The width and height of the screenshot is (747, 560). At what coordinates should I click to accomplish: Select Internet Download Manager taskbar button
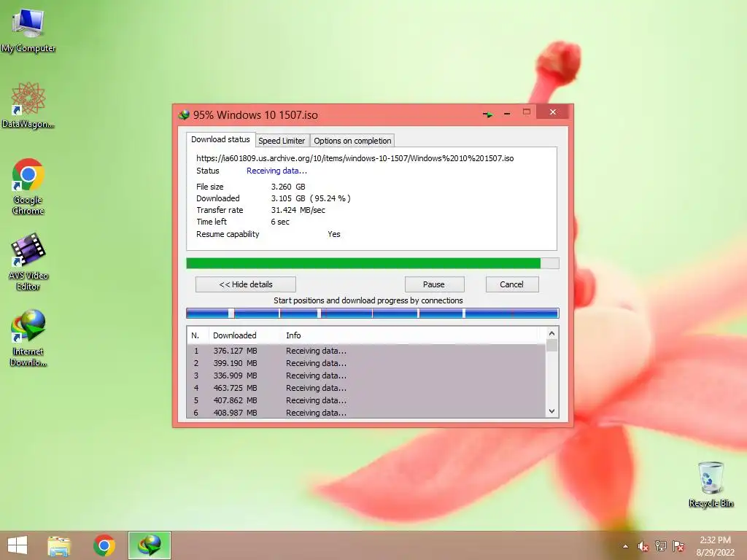click(x=149, y=545)
